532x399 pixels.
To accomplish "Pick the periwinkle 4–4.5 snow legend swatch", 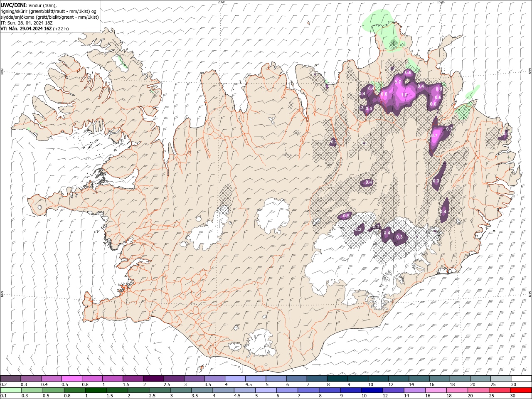I will 235,378.
